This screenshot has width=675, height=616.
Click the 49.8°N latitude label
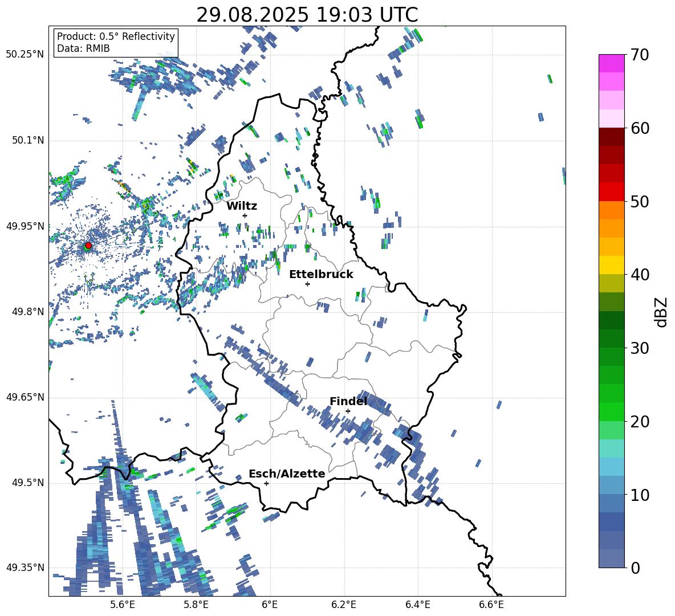pos(28,312)
